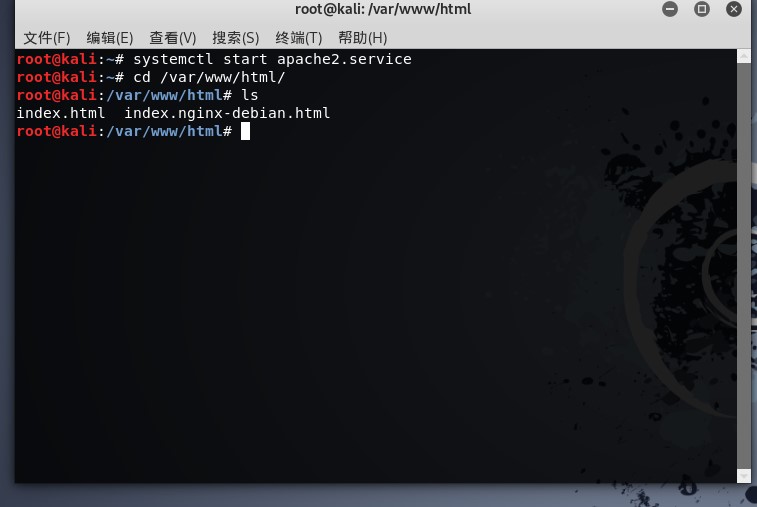The image size is (757, 507).
Task: Maximize the terminal window
Action: tap(701, 9)
